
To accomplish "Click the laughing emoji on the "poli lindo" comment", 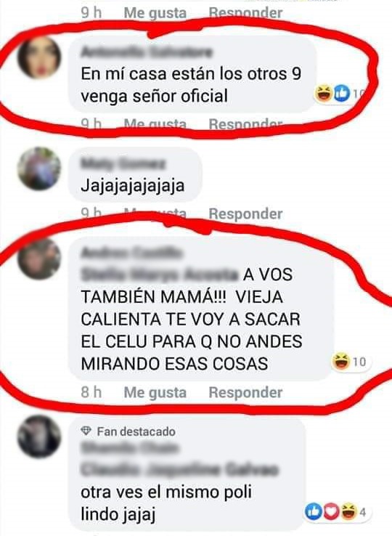I will tap(348, 512).
